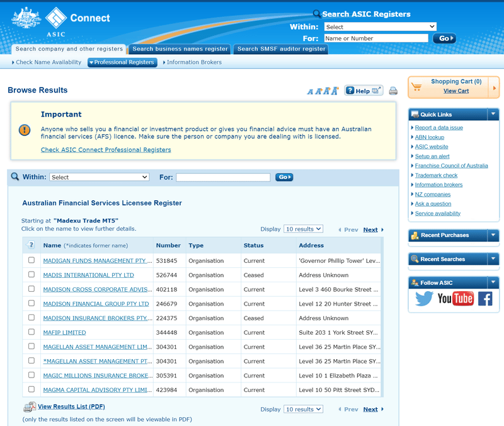This screenshot has height=426, width=504.
Task: Click the Recent Searches magnifier icon
Action: click(x=415, y=259)
